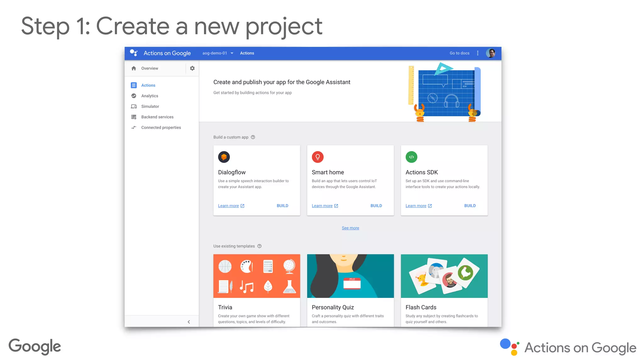The width and height of the screenshot is (644, 362).
Task: Click the See more link
Action: tap(350, 228)
